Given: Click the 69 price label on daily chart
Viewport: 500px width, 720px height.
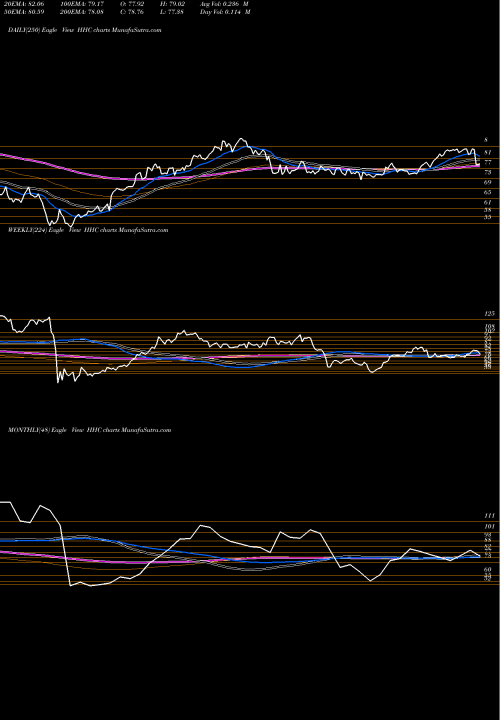Looking at the screenshot, I should (x=488, y=182).
